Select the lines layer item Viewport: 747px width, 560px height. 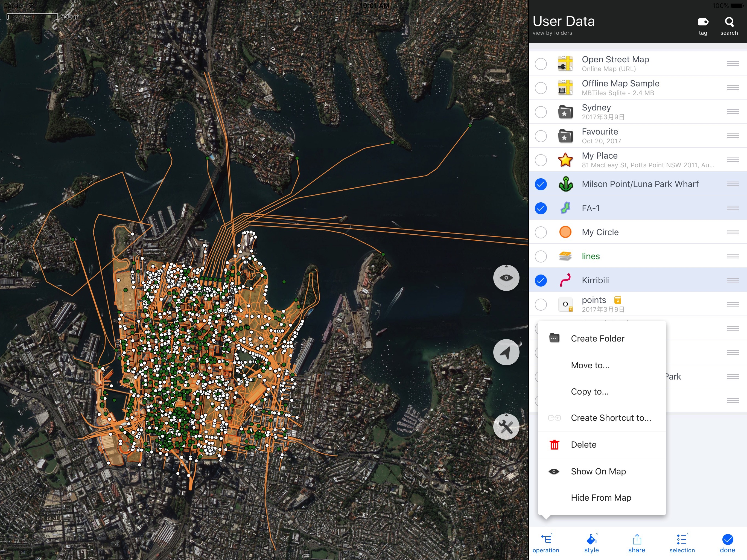pos(591,256)
